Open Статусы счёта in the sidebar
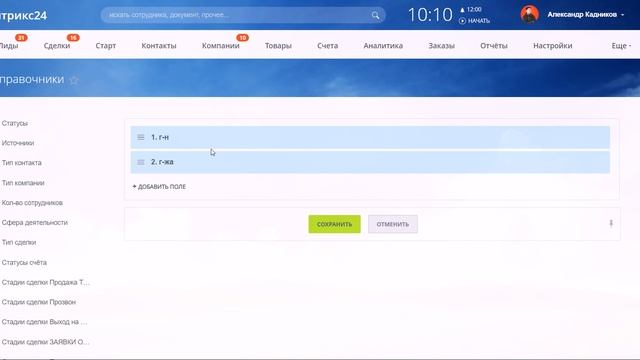Viewport: 640px width, 360px height. click(x=24, y=262)
